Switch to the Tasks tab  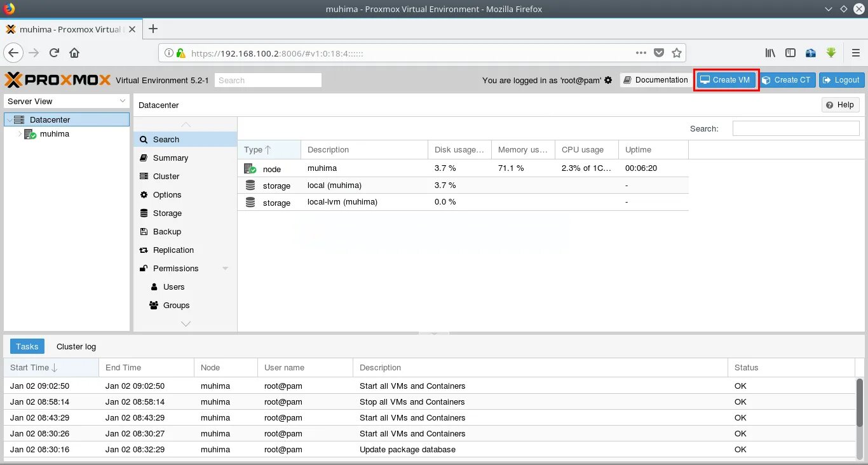(x=27, y=346)
